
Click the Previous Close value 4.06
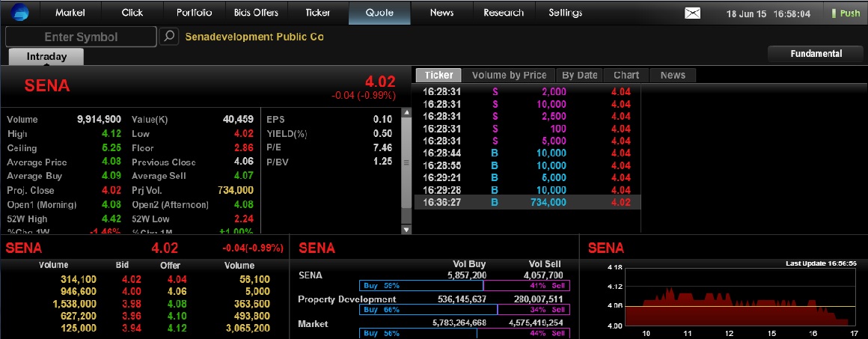[x=244, y=162]
